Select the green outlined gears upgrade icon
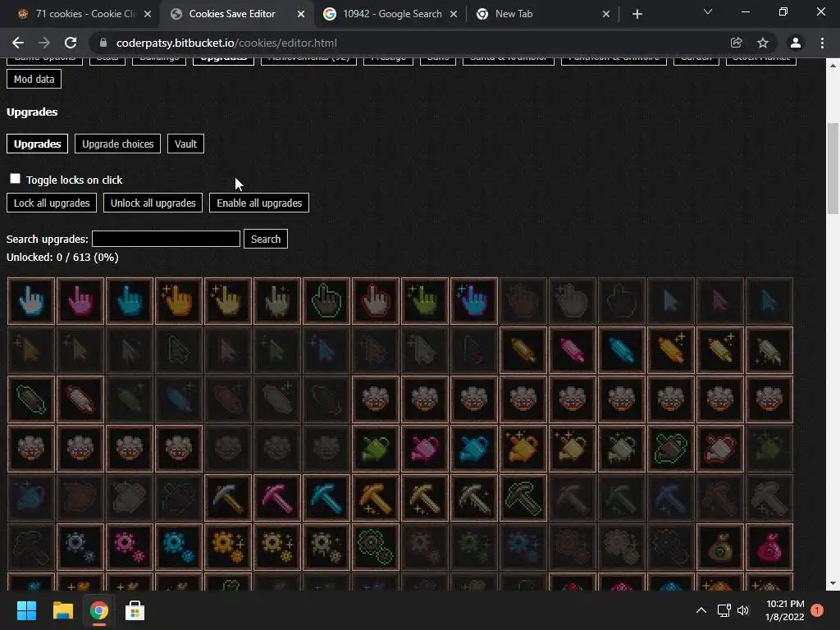Viewport: 840px width, 630px height. [x=376, y=547]
